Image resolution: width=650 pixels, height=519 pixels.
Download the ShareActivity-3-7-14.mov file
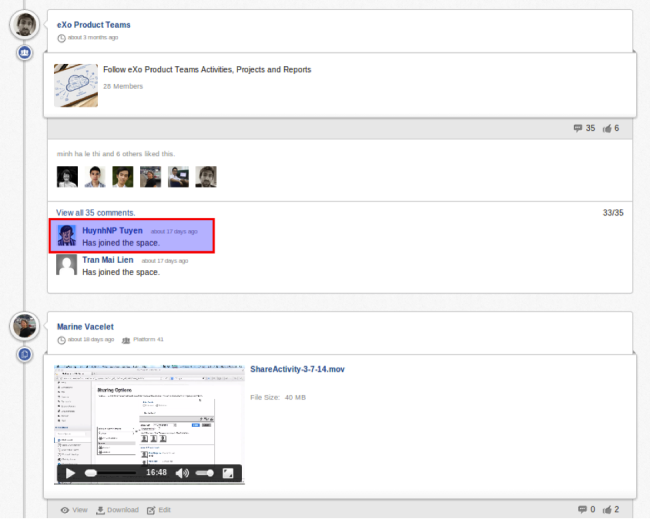[117, 510]
